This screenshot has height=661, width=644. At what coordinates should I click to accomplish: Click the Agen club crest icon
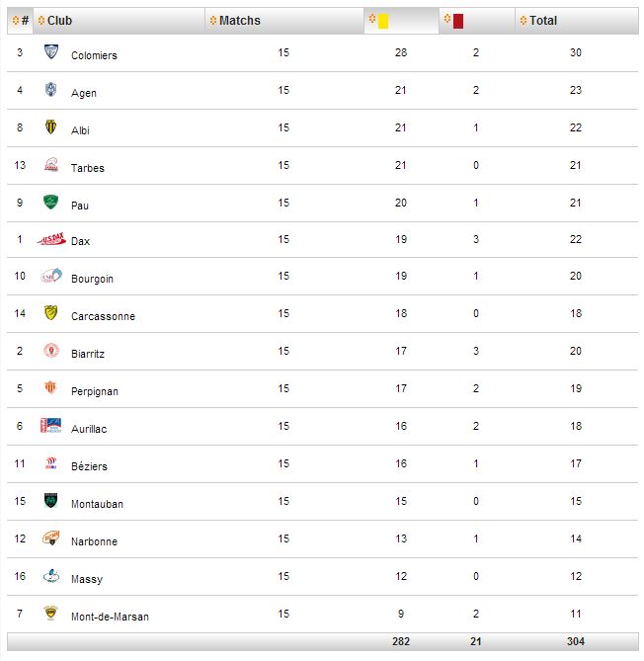coord(50,89)
